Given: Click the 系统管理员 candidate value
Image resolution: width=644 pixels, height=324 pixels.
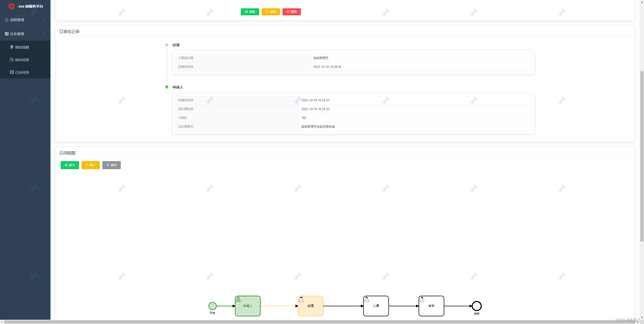Looking at the screenshot, I should (x=321, y=58).
